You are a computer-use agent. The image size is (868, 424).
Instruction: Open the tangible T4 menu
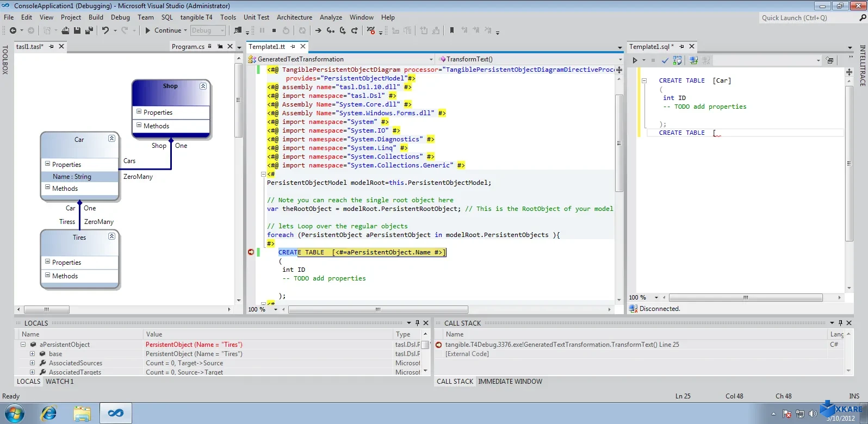[x=196, y=17]
